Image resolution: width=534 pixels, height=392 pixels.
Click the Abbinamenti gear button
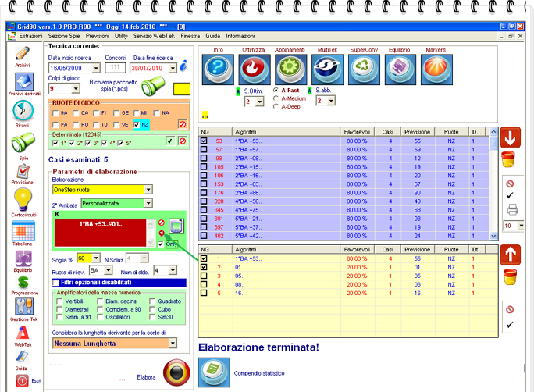pyautogui.click(x=291, y=69)
